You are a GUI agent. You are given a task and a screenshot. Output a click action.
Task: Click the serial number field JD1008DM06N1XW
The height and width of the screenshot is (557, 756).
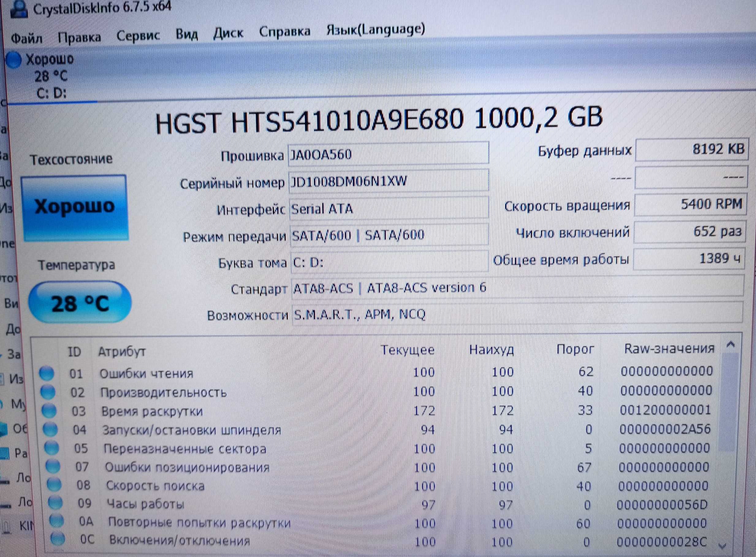[389, 181]
